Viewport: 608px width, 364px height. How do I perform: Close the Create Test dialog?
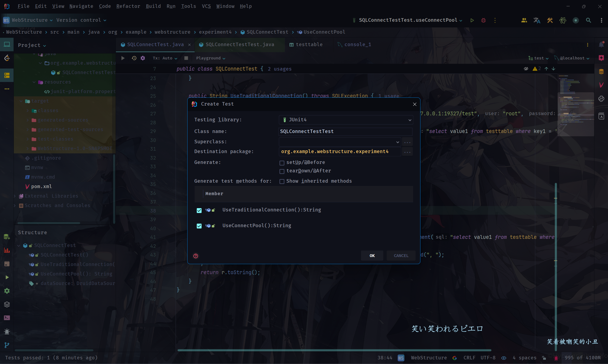tap(415, 104)
